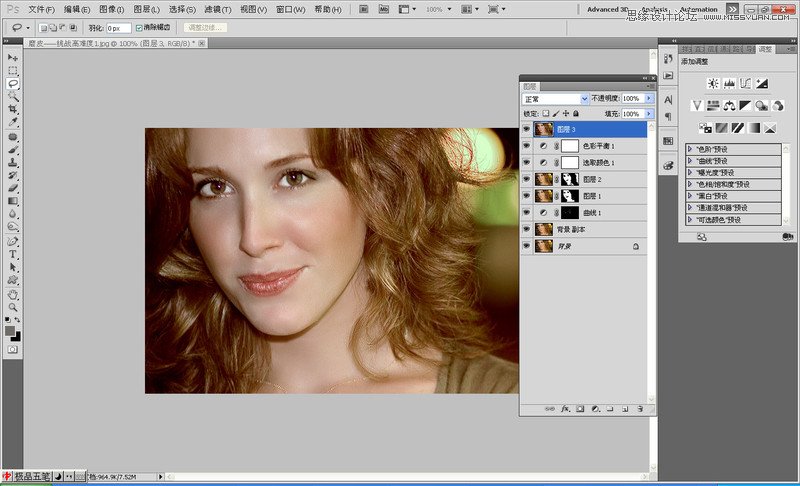Click the 调整边缘 refine edge button
This screenshot has height=486, width=800.
point(203,28)
